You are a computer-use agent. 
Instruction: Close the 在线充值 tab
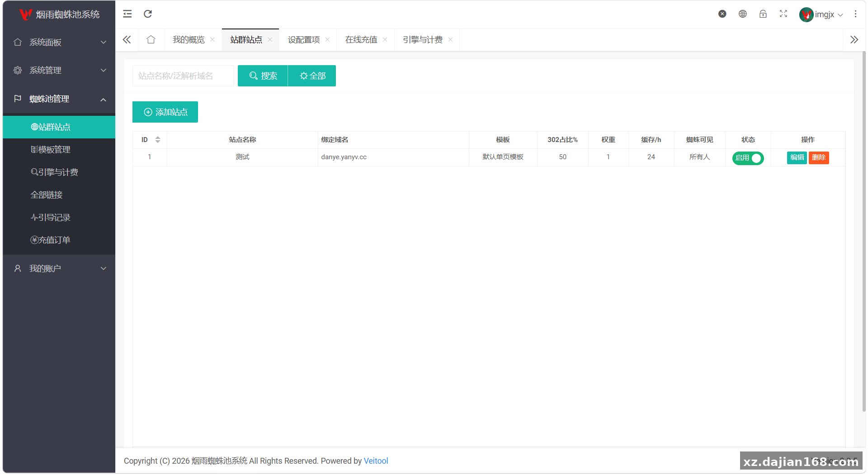pos(385,40)
